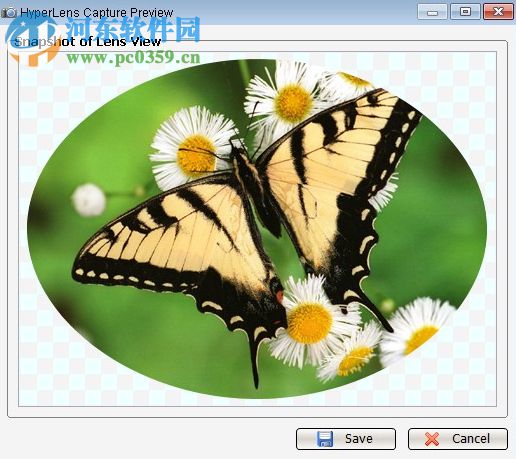Click the butterfly snapshot preview image
516x459 pixels.
tap(257, 229)
